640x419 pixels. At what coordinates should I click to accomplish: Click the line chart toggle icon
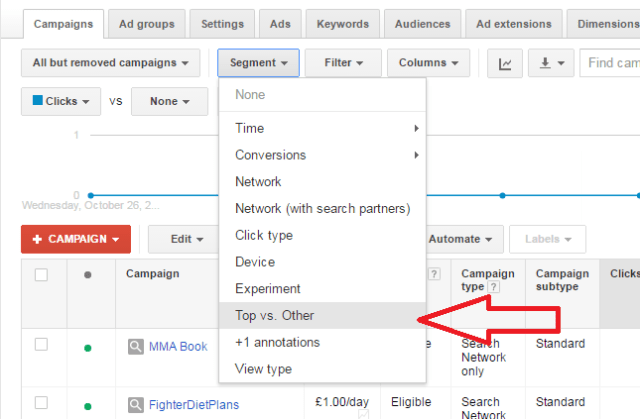coord(505,63)
